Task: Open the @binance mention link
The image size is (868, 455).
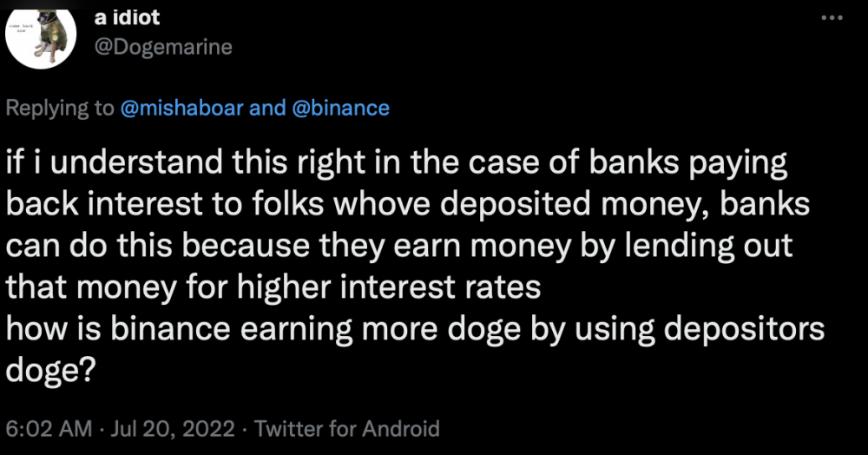Action: [340, 108]
